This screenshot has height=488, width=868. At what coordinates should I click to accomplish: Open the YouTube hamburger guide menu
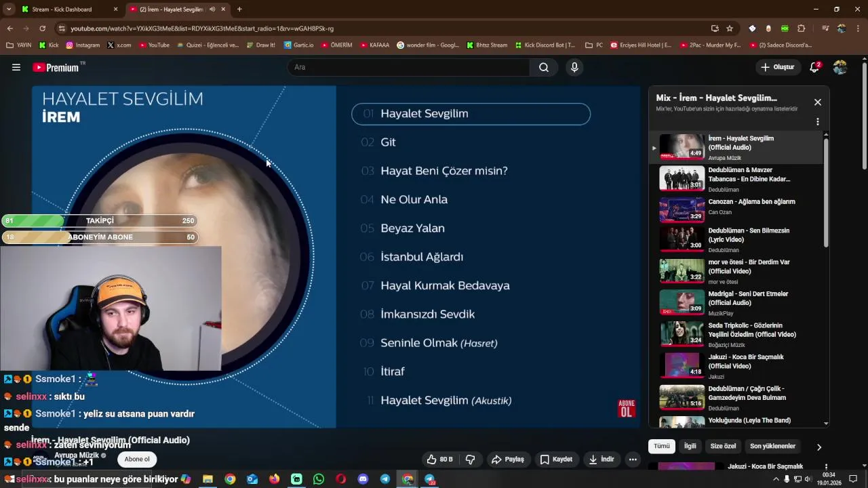pyautogui.click(x=16, y=67)
